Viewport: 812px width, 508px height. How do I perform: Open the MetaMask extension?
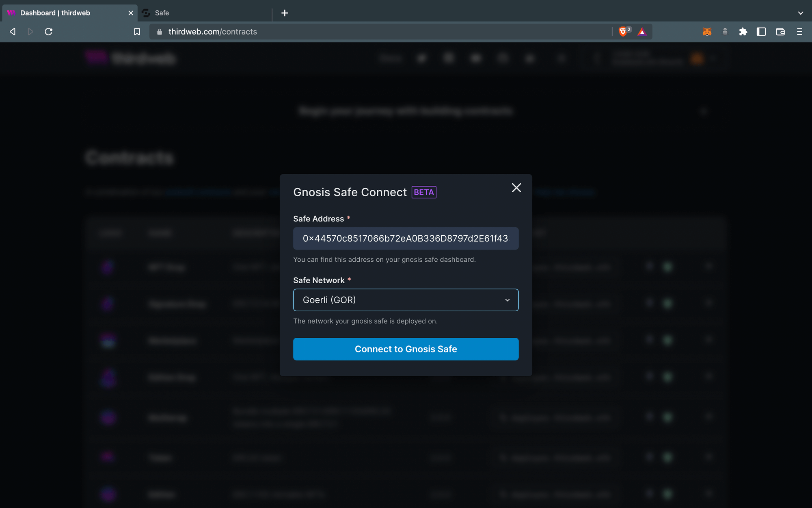point(707,32)
